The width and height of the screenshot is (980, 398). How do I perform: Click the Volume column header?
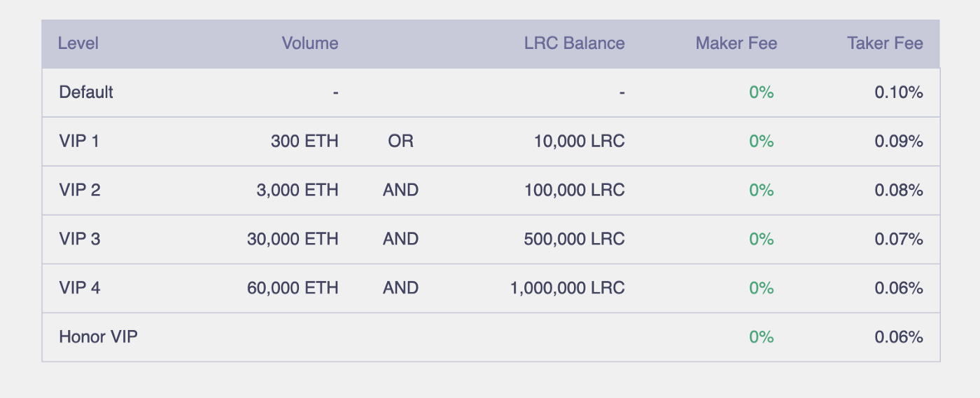click(309, 43)
